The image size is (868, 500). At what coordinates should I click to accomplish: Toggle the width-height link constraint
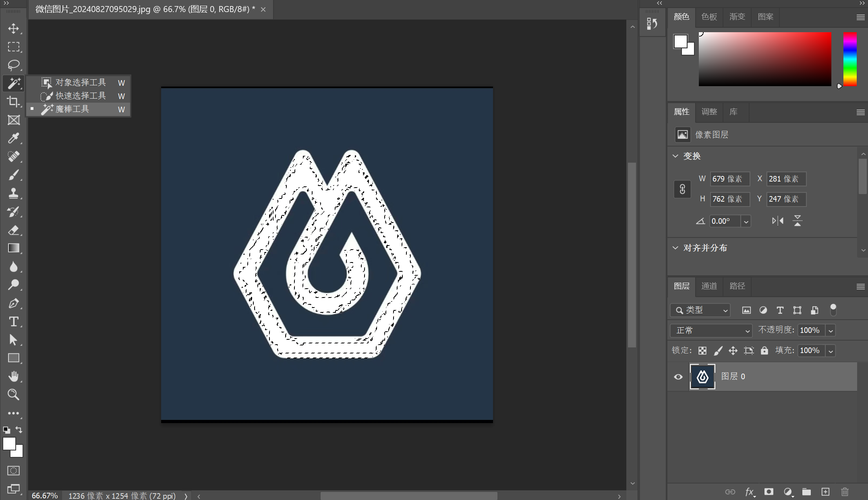tap(682, 189)
